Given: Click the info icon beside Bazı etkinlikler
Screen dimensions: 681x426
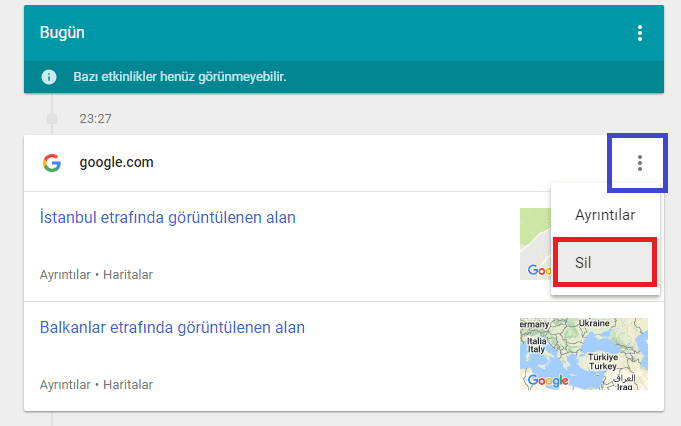Looking at the screenshot, I should tap(49, 77).
